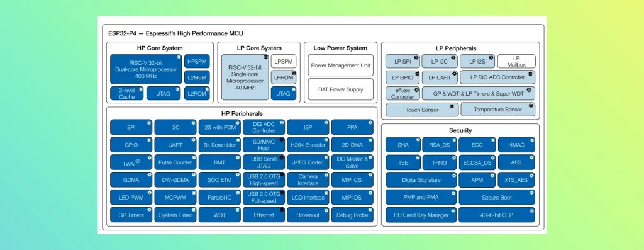Click the USB 2.0 OTG Full-speed block

click(264, 197)
